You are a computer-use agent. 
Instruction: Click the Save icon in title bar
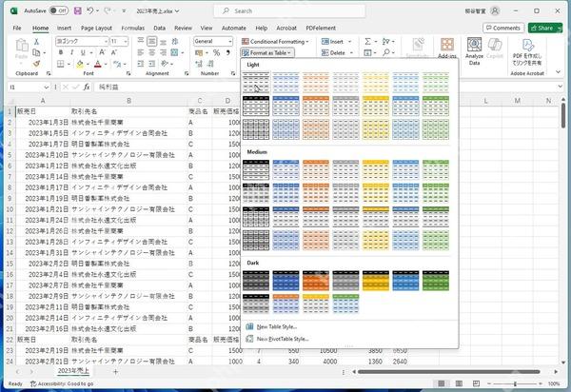(x=78, y=10)
